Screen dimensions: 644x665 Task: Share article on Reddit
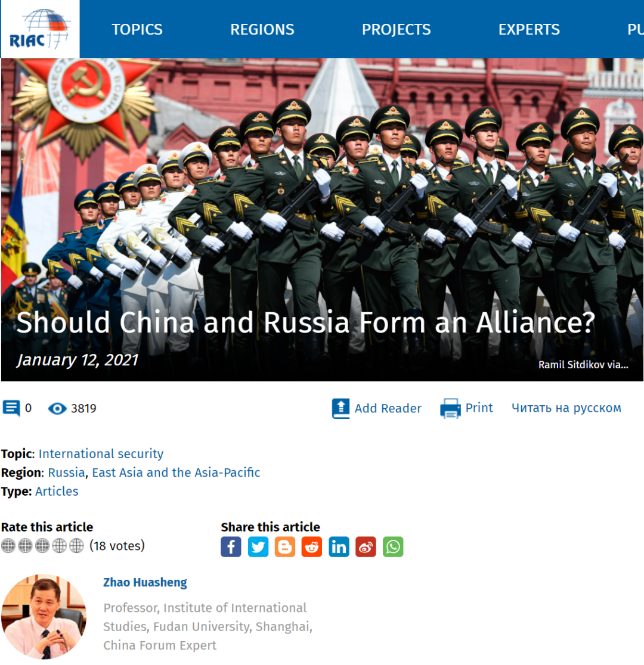312,546
